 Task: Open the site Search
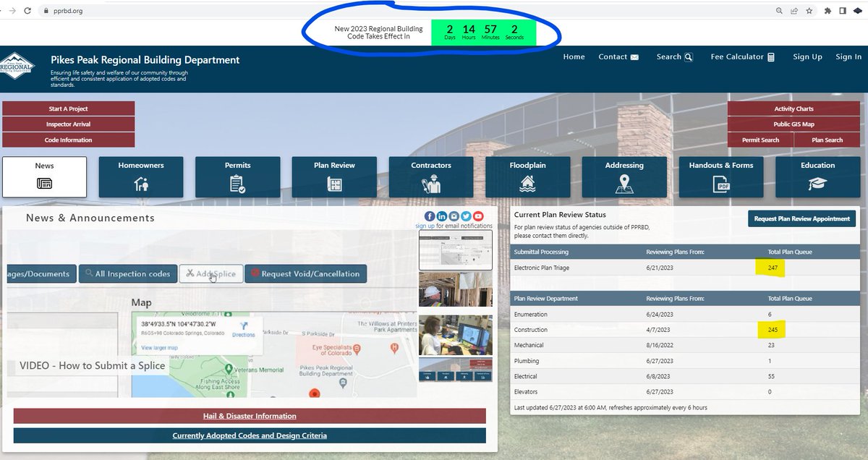click(674, 57)
